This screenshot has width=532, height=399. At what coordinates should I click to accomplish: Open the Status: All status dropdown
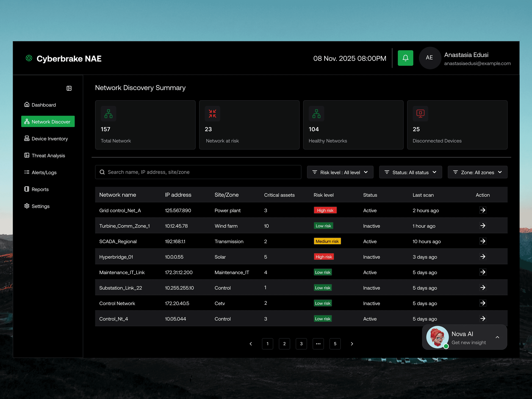tap(410, 172)
